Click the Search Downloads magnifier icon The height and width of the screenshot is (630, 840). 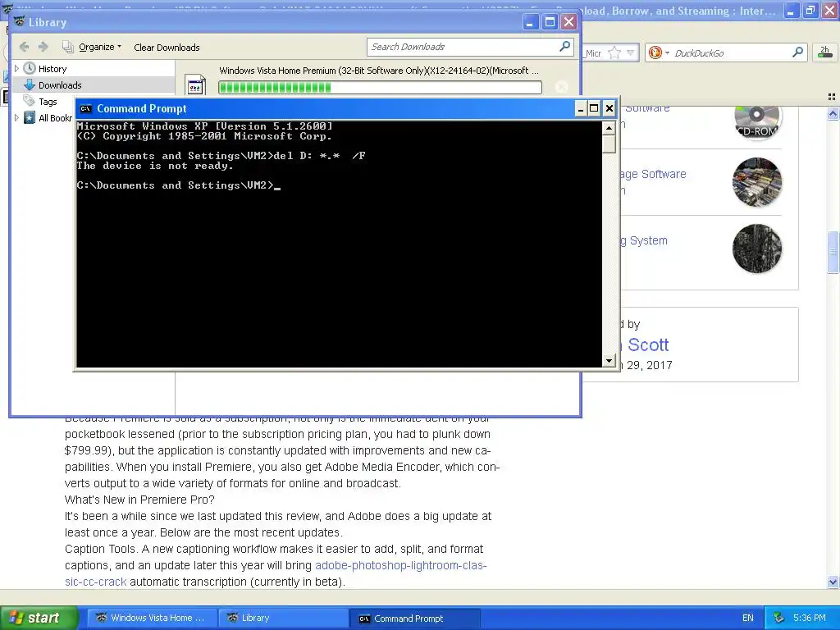point(564,47)
